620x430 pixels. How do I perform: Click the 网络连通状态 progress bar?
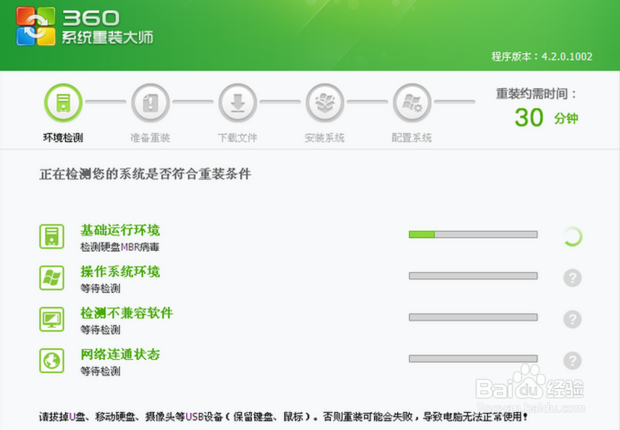click(473, 358)
